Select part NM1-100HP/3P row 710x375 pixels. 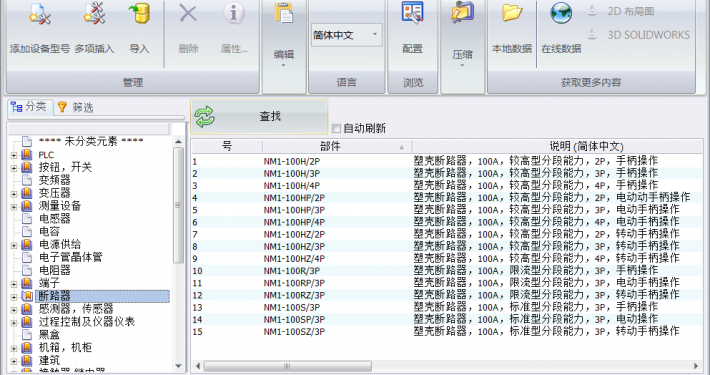[x=447, y=210]
